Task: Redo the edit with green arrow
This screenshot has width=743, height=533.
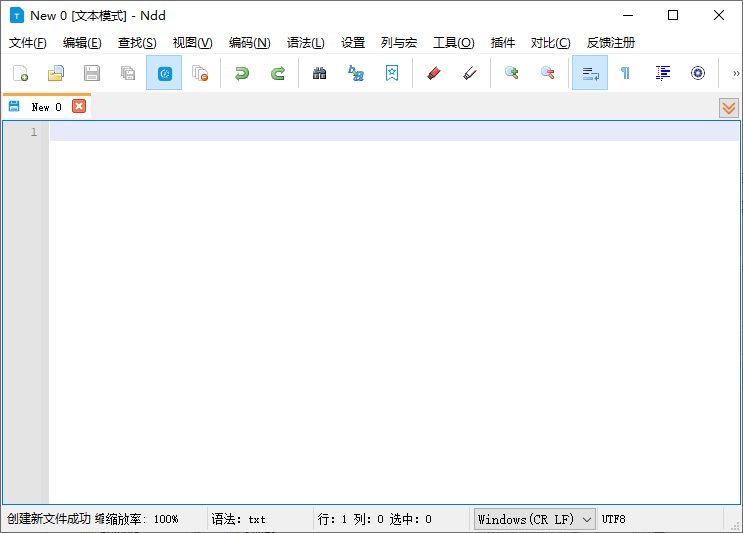Action: pyautogui.click(x=278, y=73)
